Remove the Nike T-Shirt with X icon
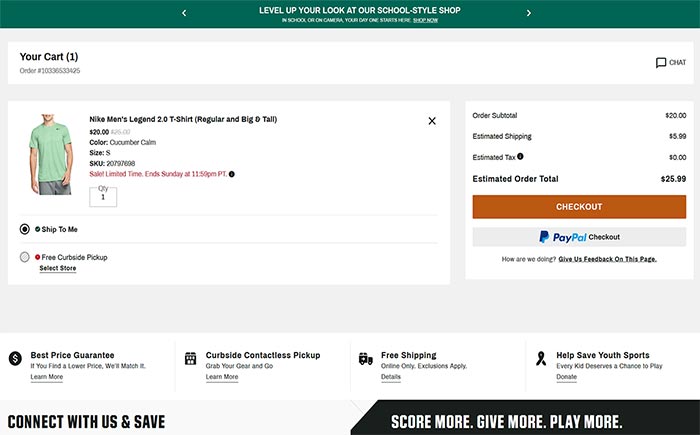700x435 pixels. (432, 121)
